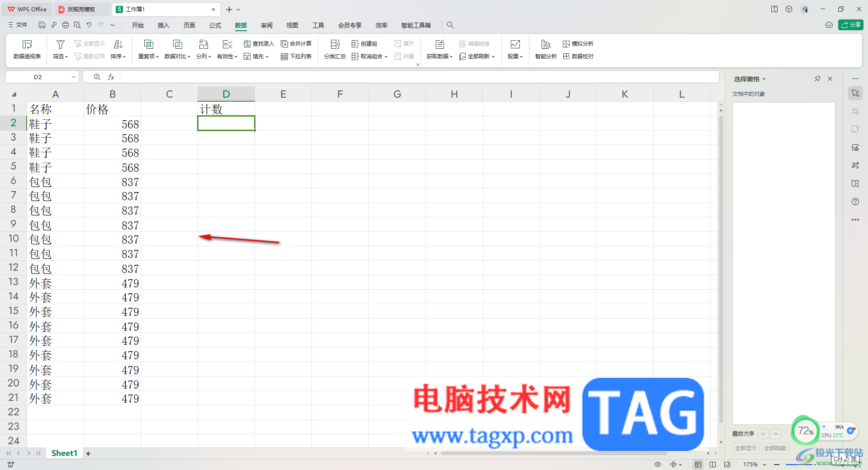Open the 找稻壳模板 tab
The height and width of the screenshot is (470, 868).
pyautogui.click(x=81, y=9)
